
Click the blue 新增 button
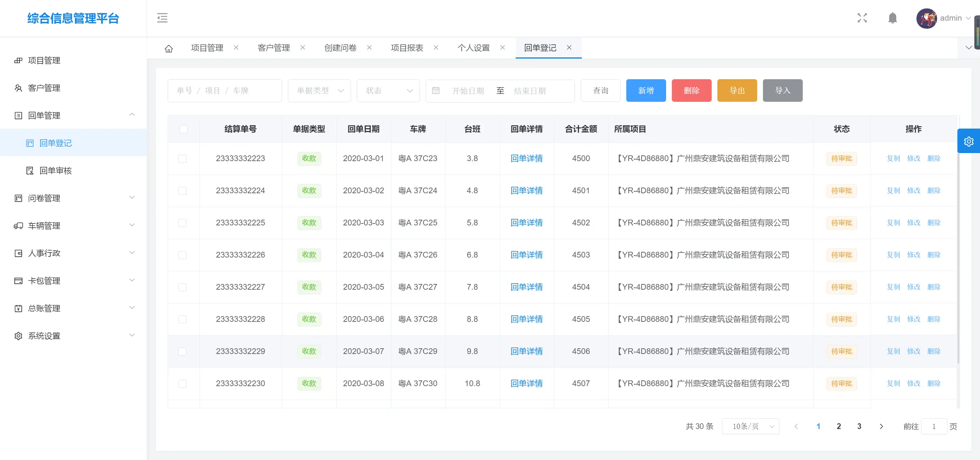[x=646, y=91]
